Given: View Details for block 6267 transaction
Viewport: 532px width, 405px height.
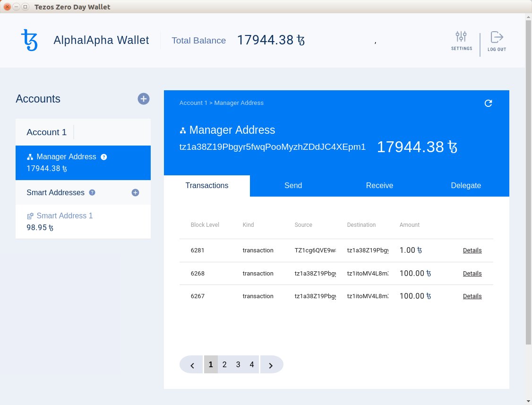Looking at the screenshot, I should 472,296.
